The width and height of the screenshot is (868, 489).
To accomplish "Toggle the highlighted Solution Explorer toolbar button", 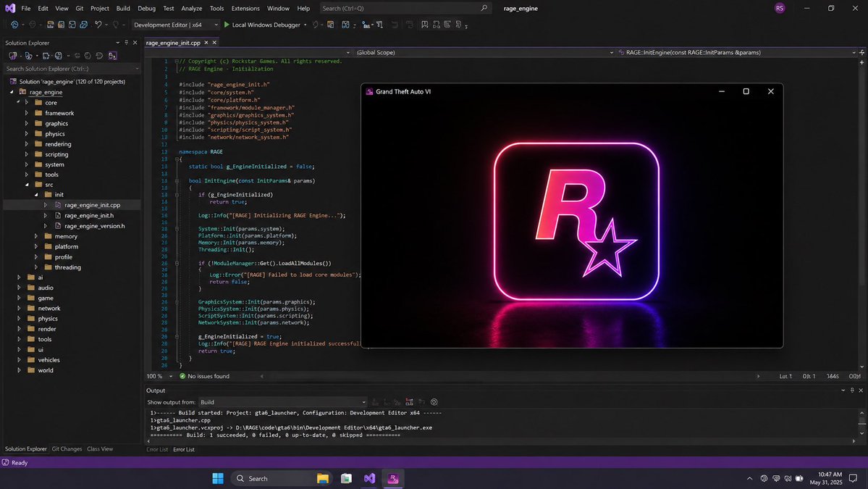I will (x=112, y=56).
